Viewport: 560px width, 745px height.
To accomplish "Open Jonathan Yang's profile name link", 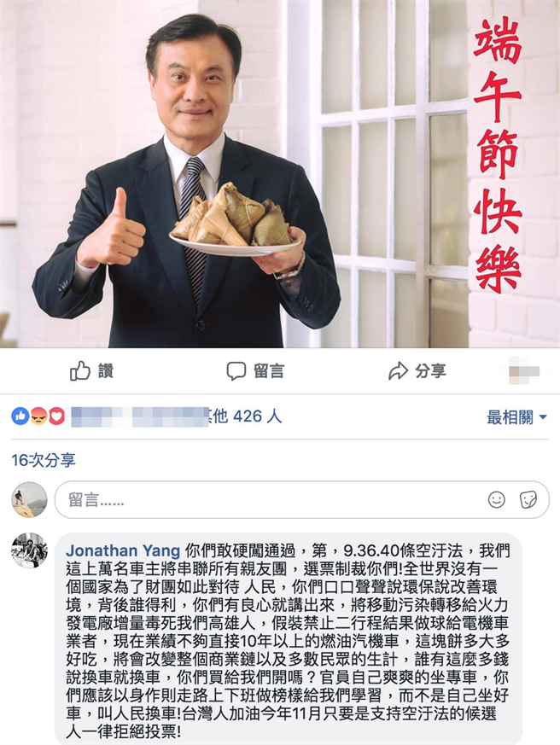I will point(123,550).
